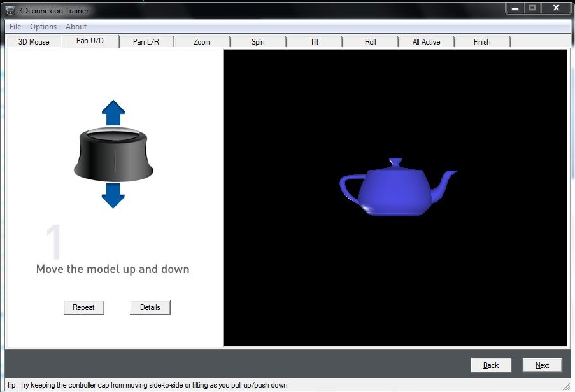Open the Details button
Viewport: 575px width, 392px height.
pyautogui.click(x=150, y=307)
